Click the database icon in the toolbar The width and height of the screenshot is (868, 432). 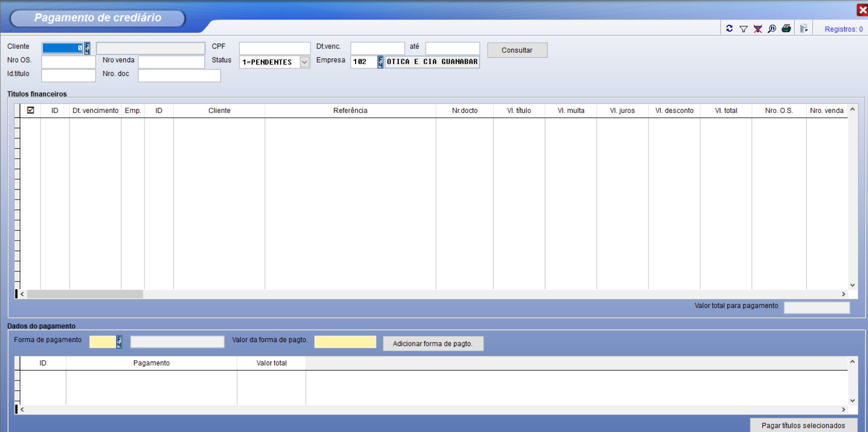[803, 29]
